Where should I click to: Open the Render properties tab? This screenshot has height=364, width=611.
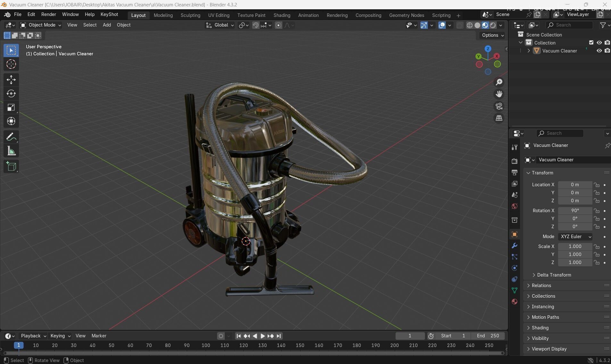click(515, 161)
